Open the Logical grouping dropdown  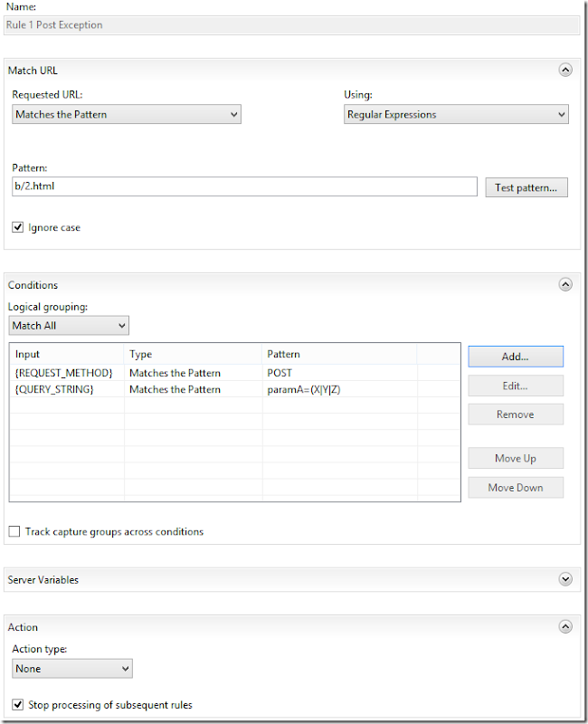(x=70, y=325)
